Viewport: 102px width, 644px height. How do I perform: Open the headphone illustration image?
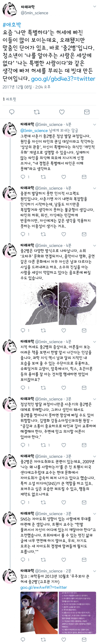pyautogui.click(x=39, y=304)
